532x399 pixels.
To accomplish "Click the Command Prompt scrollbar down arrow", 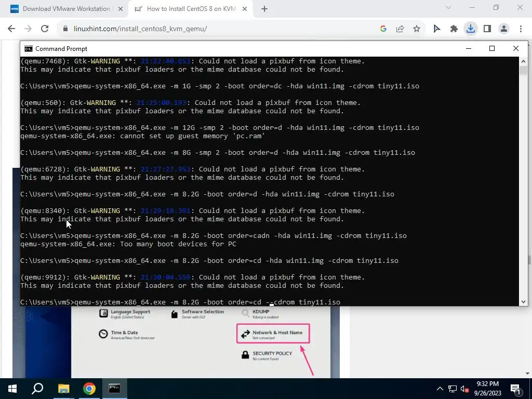I will point(523,302).
